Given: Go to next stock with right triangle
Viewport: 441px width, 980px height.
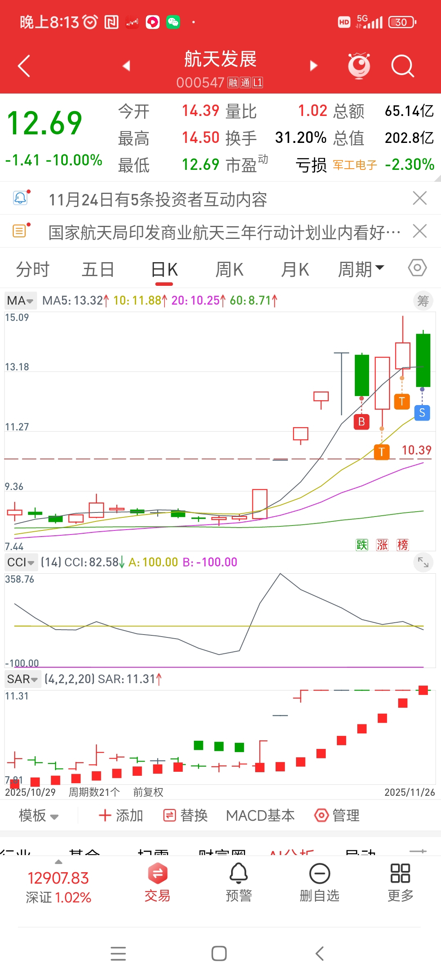Looking at the screenshot, I should point(314,66).
